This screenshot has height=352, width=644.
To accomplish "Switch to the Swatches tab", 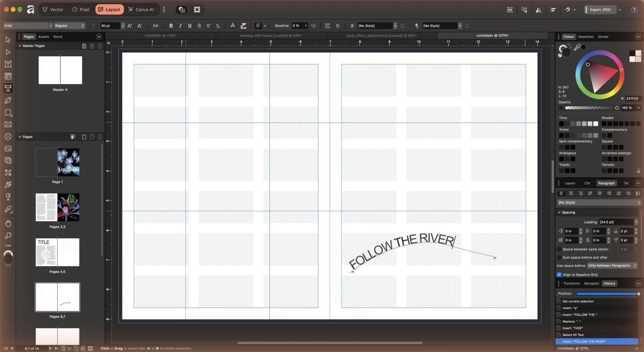I will click(x=586, y=37).
